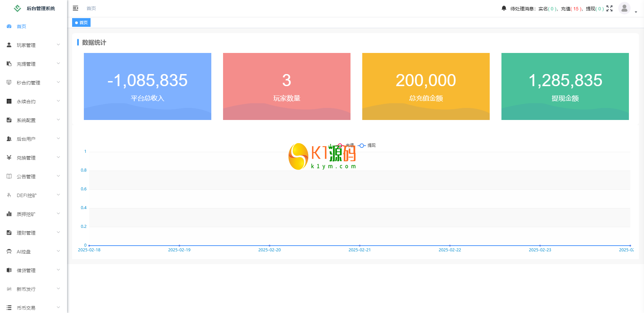Viewport: 644px width, 313px height.
Task: Click the 2025-02-21 data point on chart
Action: tap(360, 246)
